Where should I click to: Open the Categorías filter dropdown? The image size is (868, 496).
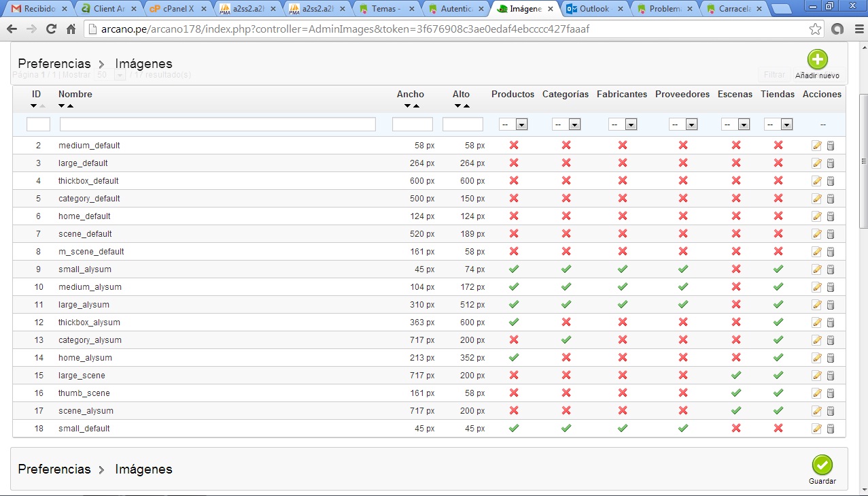tap(566, 125)
